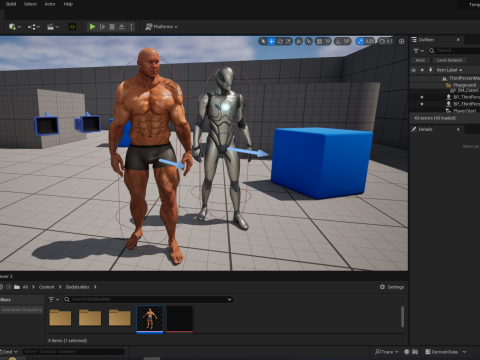Toggle world/local coordinate space icon

pos(299,41)
